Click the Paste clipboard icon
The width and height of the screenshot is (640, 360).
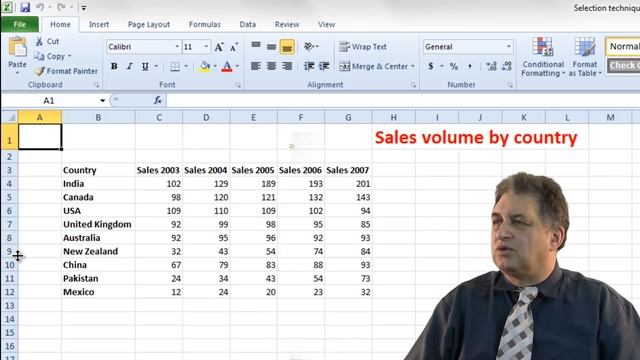tap(18, 48)
